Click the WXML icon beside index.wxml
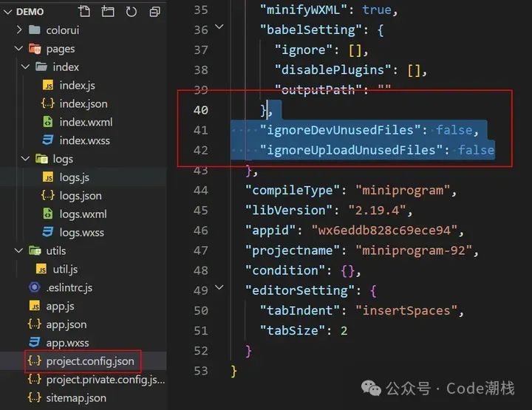 (48, 121)
